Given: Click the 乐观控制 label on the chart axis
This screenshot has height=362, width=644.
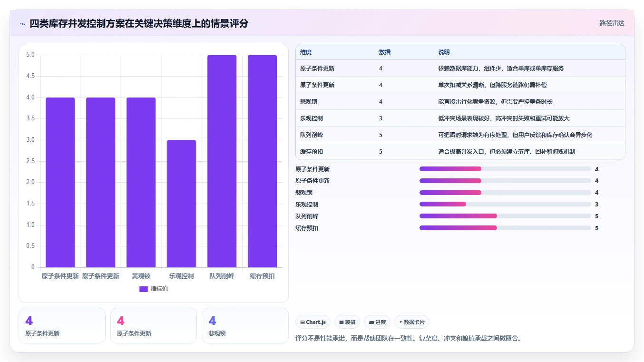Looking at the screenshot, I should pyautogui.click(x=181, y=276).
